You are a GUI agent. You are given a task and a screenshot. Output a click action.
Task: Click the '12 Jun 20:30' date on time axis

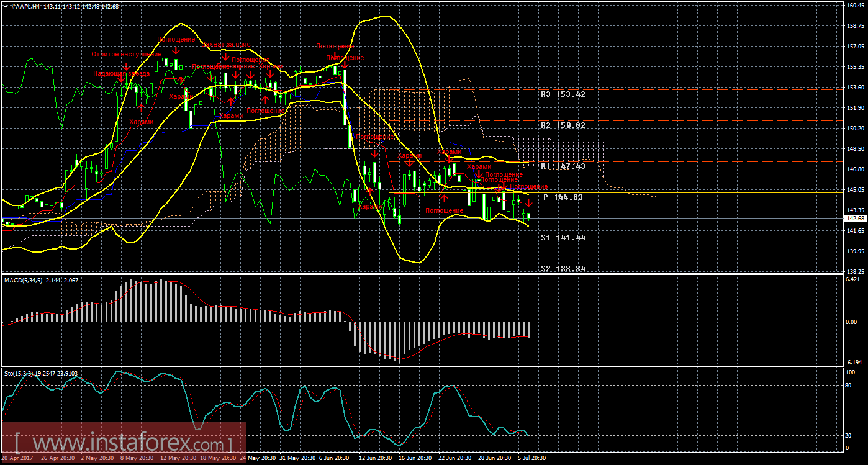(x=374, y=458)
